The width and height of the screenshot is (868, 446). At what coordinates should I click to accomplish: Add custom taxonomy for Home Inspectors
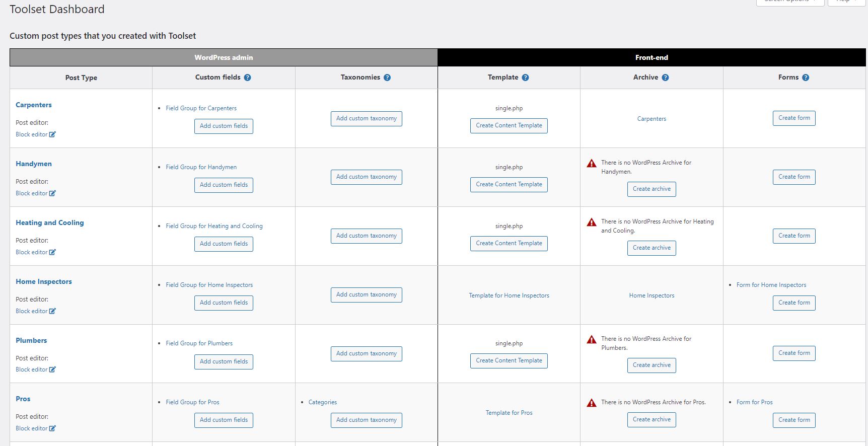click(x=367, y=295)
